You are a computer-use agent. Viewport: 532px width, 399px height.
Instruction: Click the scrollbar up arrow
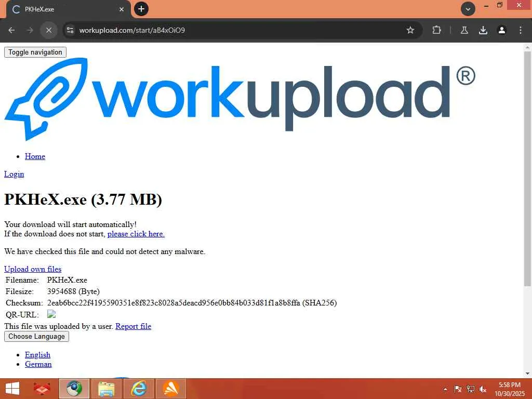coord(527,47)
